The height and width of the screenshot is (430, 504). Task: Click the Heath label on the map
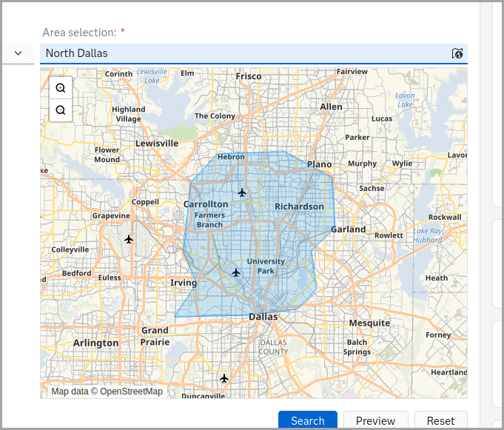click(437, 278)
